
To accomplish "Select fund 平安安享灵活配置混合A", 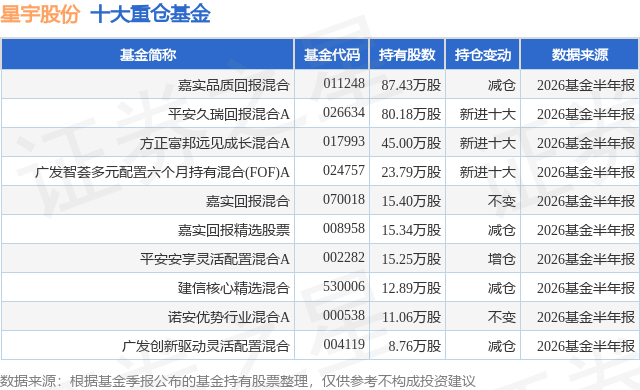I will (215, 259).
